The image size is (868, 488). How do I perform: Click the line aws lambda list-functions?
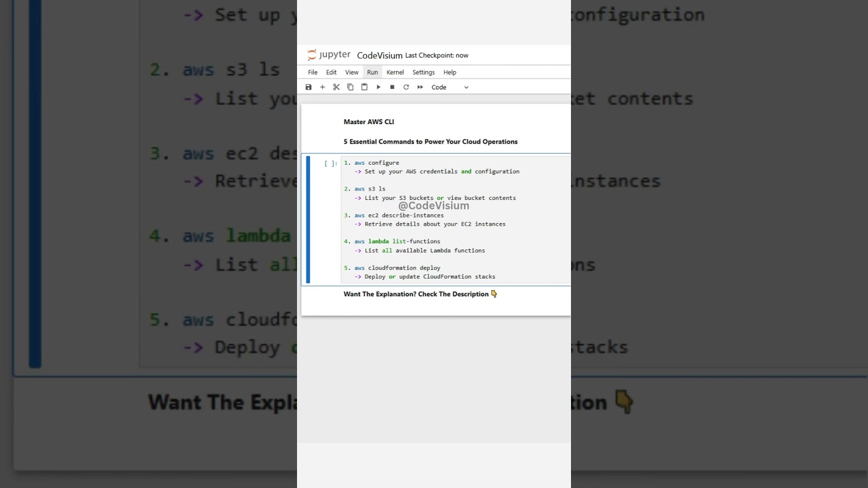(392, 241)
